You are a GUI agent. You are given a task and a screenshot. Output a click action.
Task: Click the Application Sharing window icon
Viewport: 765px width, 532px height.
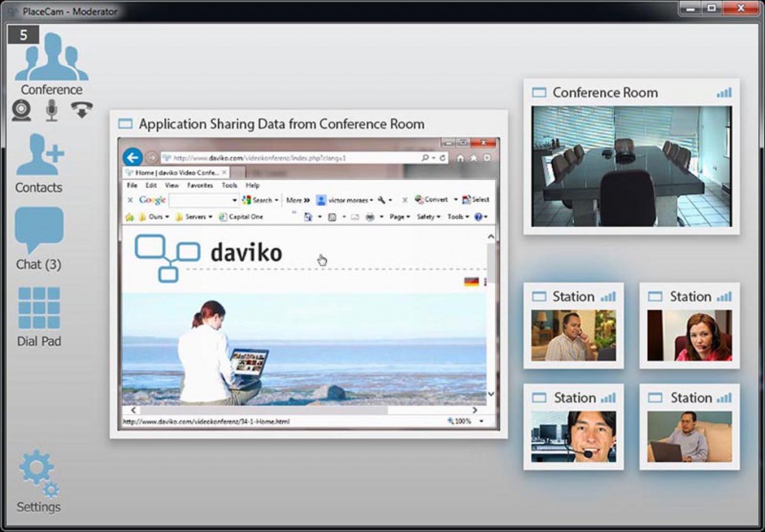[126, 124]
